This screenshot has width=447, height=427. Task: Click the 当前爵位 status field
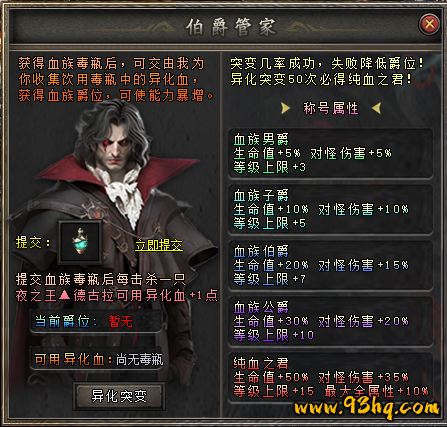(x=96, y=322)
